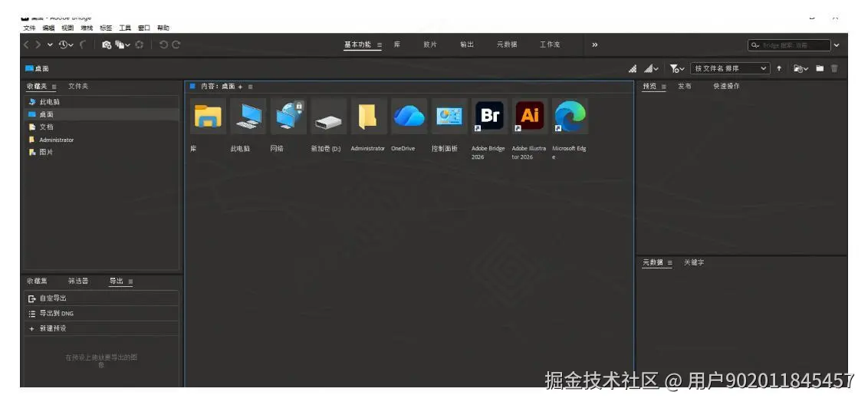The width and height of the screenshot is (868, 405).
Task: Click the 自定导出 export preset
Action: click(x=102, y=298)
